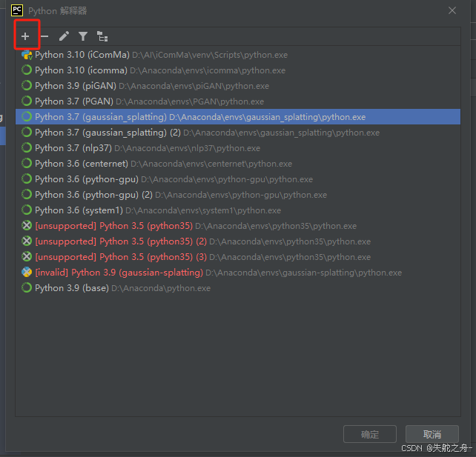Click the 确定 (OK) button
476x457 pixels.
(x=370, y=434)
